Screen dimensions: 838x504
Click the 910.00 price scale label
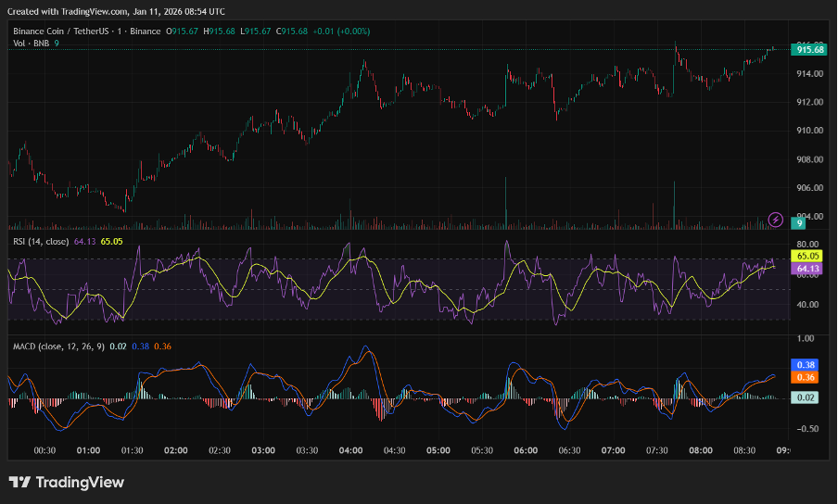[811, 131]
